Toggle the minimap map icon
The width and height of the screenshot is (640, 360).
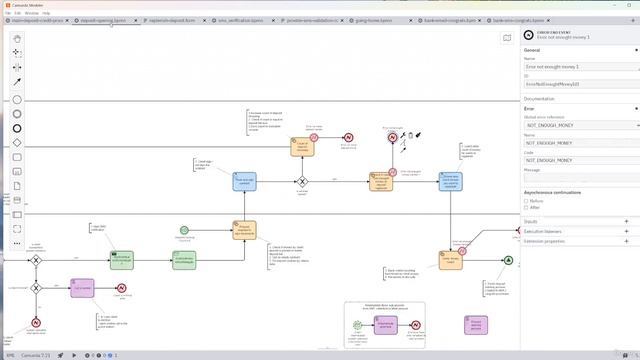[507, 38]
